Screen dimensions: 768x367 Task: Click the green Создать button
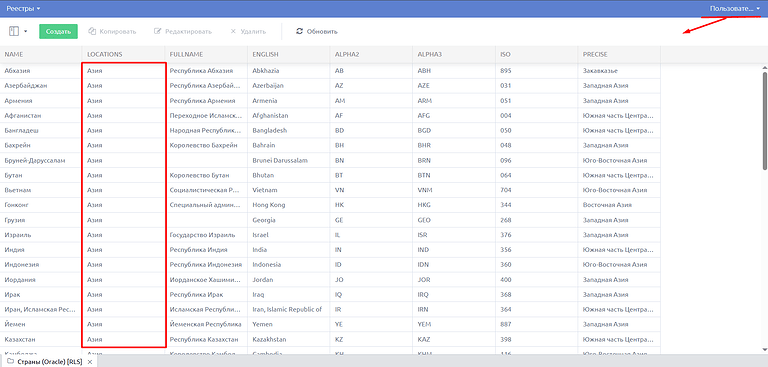coord(58,31)
